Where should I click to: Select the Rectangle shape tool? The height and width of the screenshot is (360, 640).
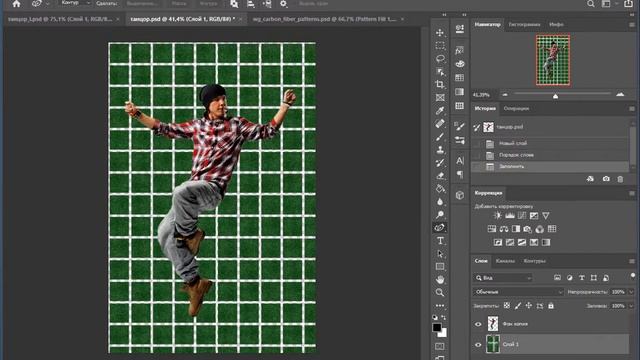tap(440, 267)
